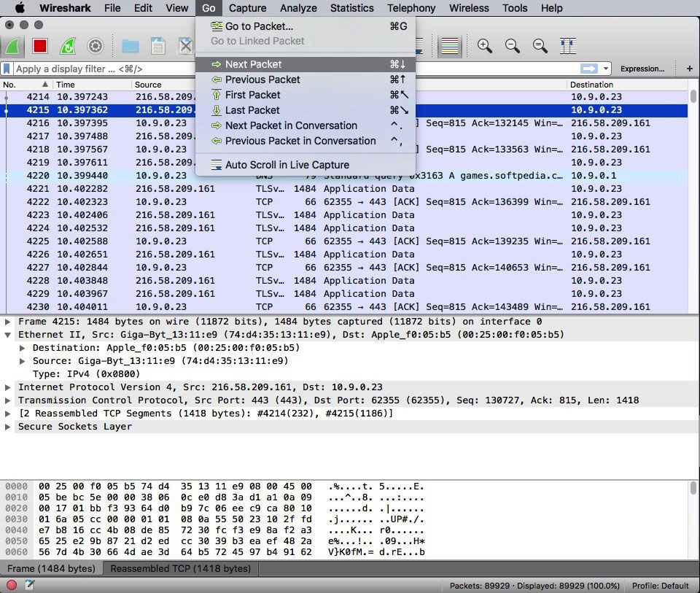
Task: Collapse the Ethernet II tree row
Action: pyautogui.click(x=7, y=335)
